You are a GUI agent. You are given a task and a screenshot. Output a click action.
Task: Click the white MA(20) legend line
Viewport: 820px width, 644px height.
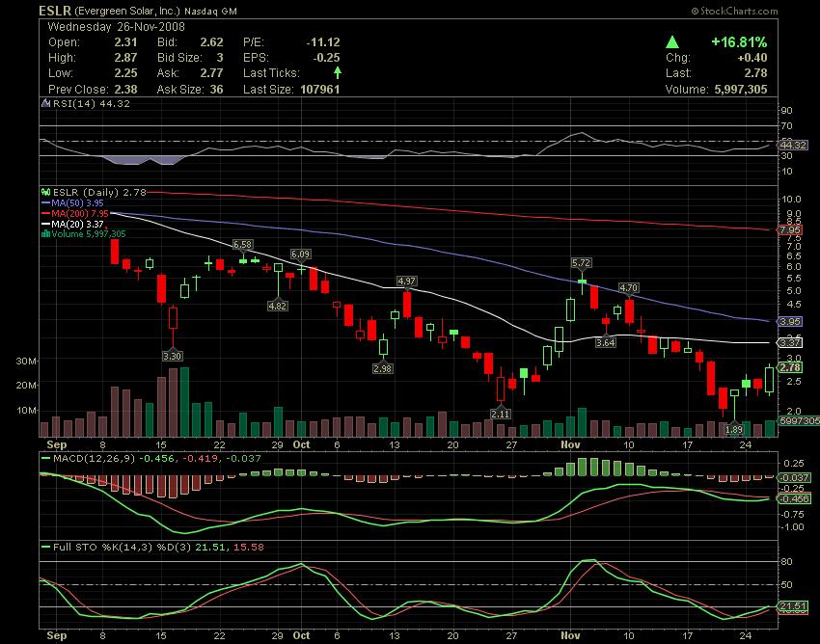46,225
